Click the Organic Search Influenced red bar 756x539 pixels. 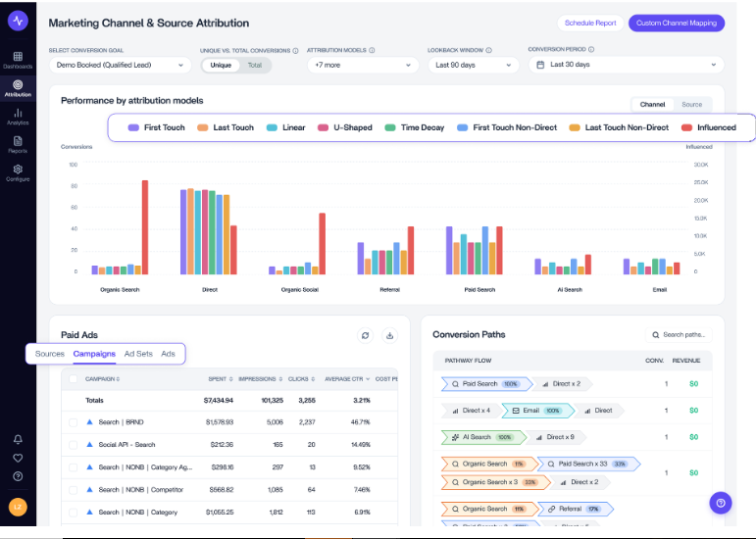click(x=145, y=227)
